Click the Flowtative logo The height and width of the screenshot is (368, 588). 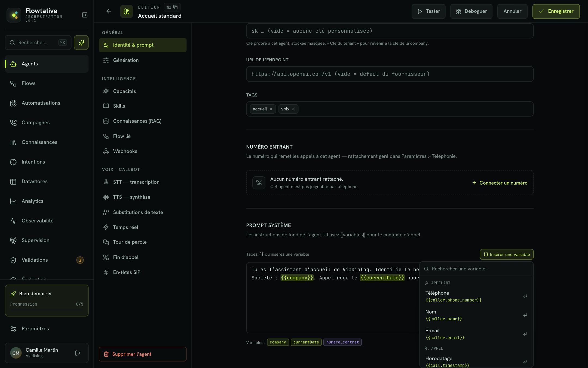click(x=14, y=15)
